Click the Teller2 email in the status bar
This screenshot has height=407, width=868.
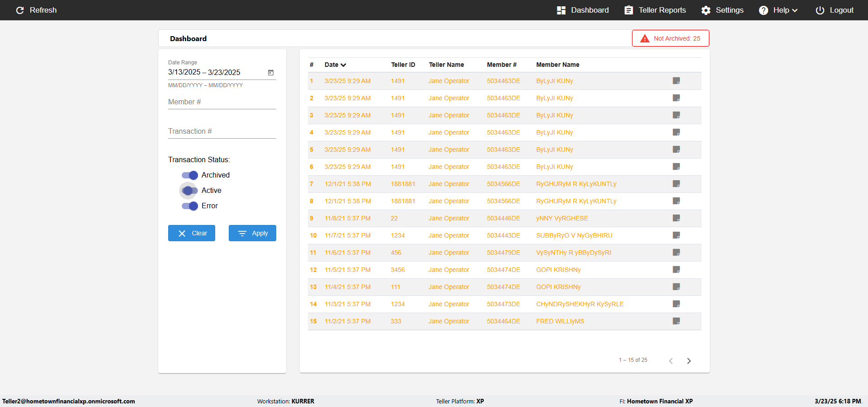pyautogui.click(x=69, y=401)
